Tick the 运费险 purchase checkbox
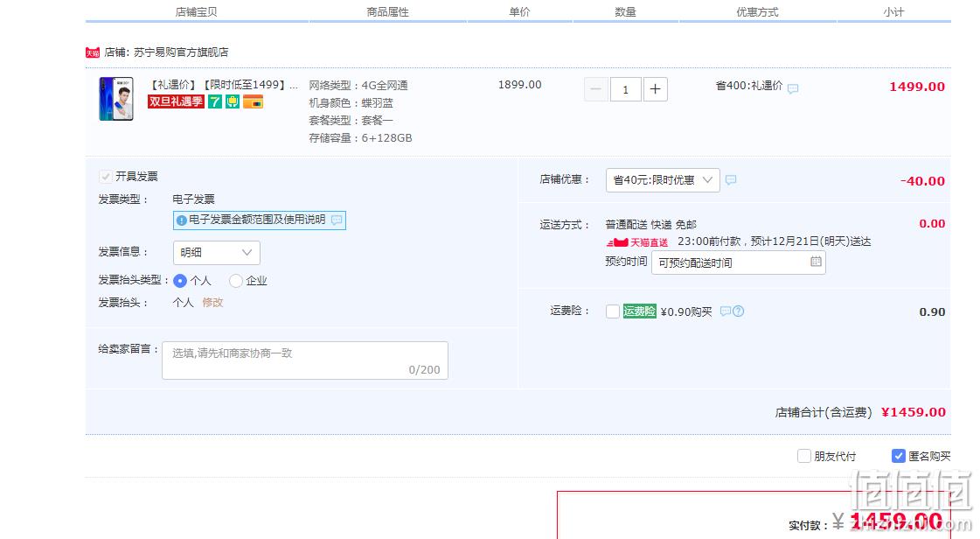The width and height of the screenshot is (980, 539). 613,311
